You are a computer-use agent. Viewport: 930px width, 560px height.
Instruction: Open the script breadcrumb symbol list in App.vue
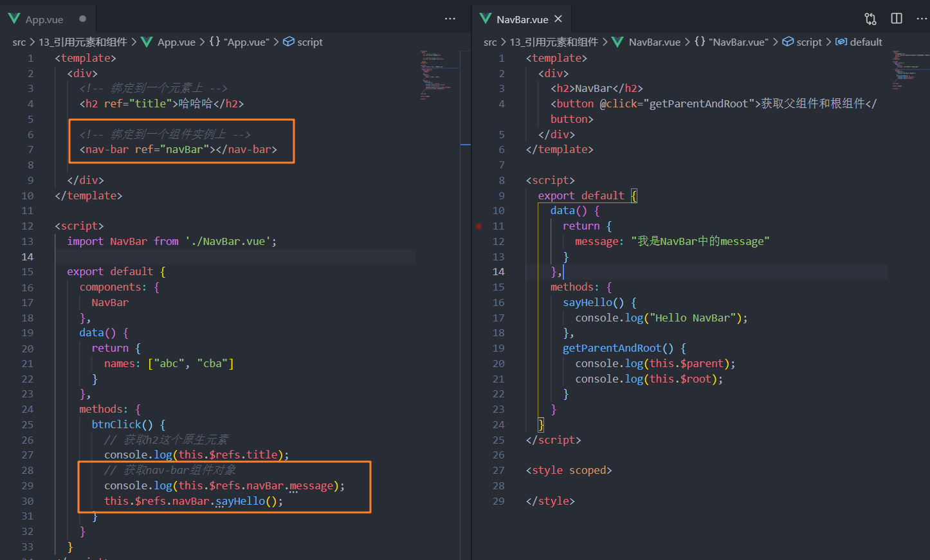pyautogui.click(x=303, y=42)
